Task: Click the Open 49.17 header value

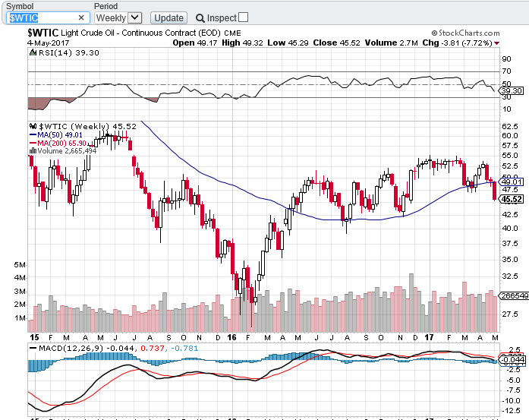Action: [194, 43]
